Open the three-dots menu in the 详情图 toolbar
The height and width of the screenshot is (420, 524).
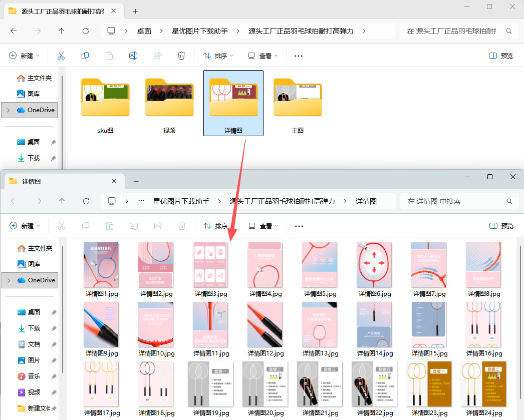[299, 226]
